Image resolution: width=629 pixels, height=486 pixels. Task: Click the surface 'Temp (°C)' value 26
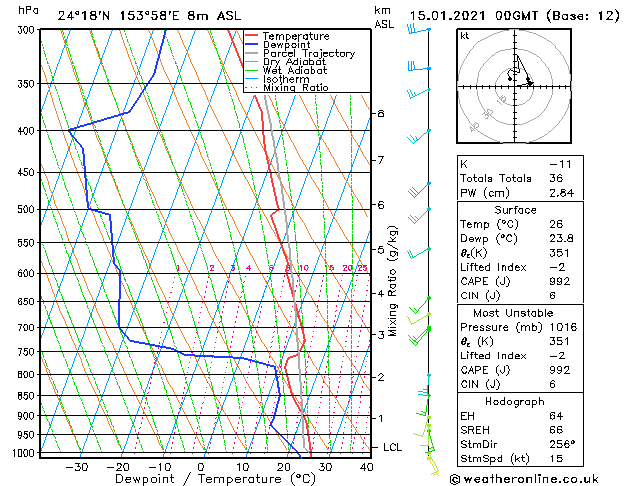[x=556, y=224]
